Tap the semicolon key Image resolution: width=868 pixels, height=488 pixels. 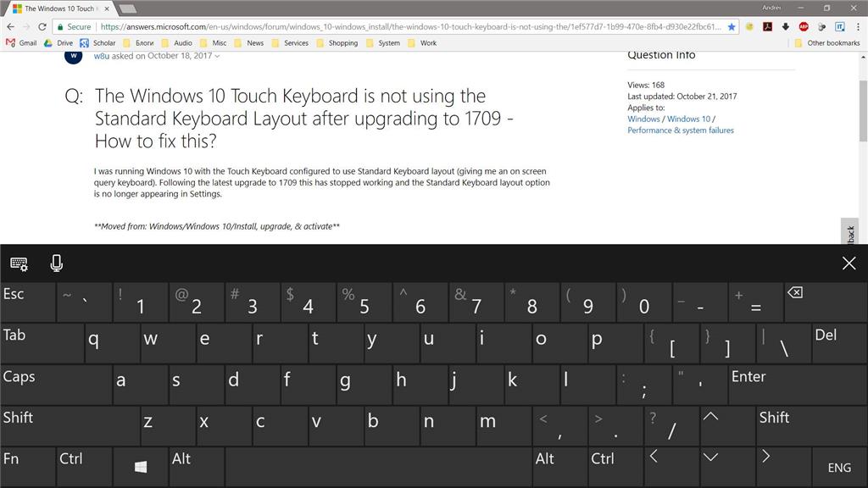point(643,384)
